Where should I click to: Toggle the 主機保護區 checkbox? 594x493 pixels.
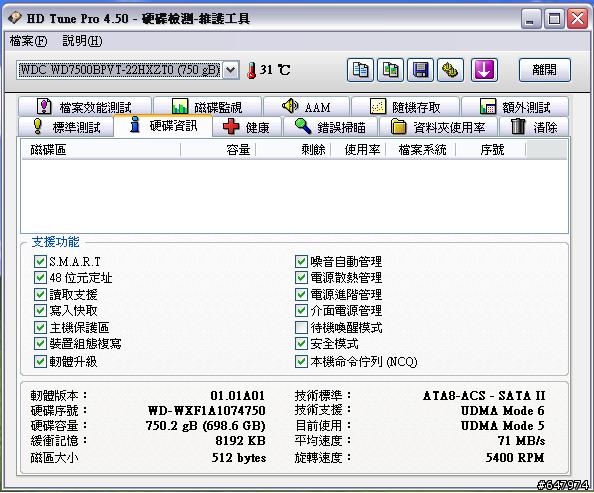pyautogui.click(x=40, y=327)
